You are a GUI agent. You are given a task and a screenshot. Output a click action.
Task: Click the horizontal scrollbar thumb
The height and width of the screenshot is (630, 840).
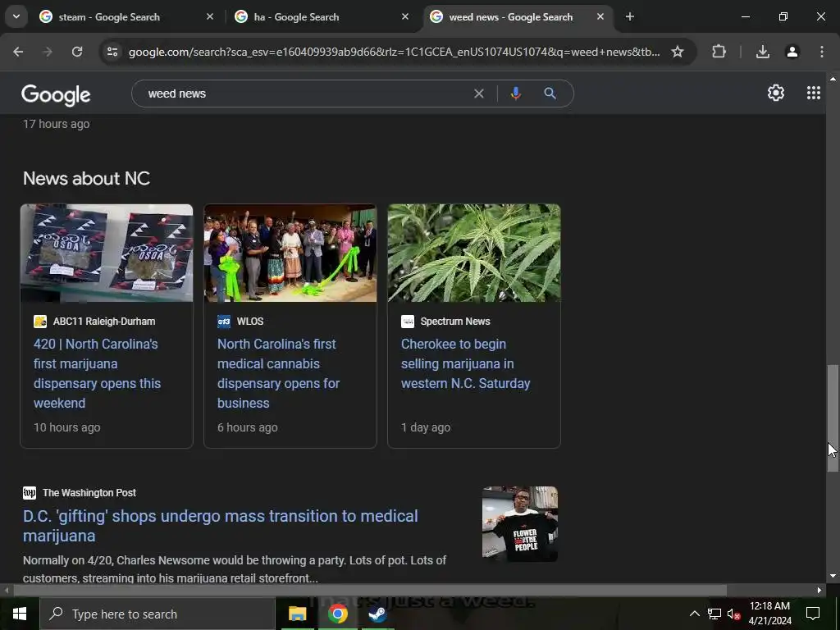370,590
